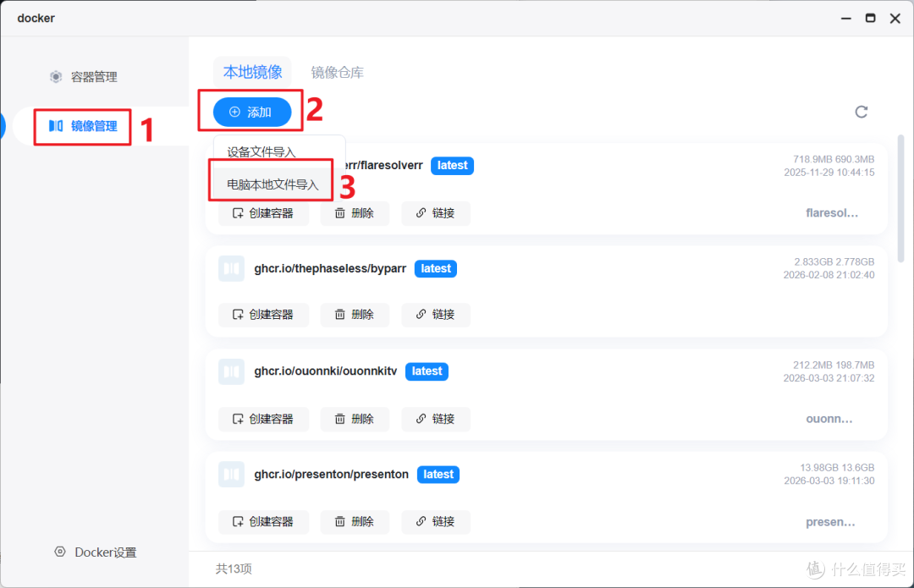
Task: Switch to the 本地镜像 tab
Action: click(252, 72)
